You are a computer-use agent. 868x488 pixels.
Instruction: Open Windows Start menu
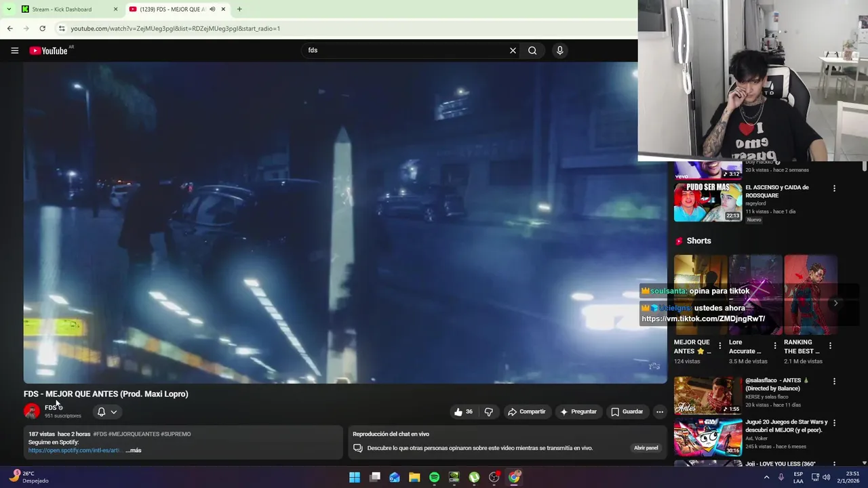point(355,477)
